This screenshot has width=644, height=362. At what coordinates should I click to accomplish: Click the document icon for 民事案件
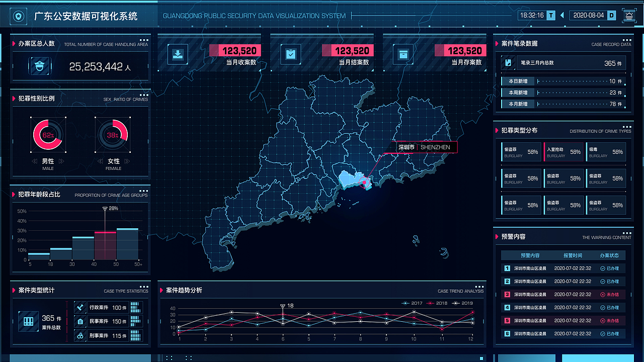[x=80, y=321]
